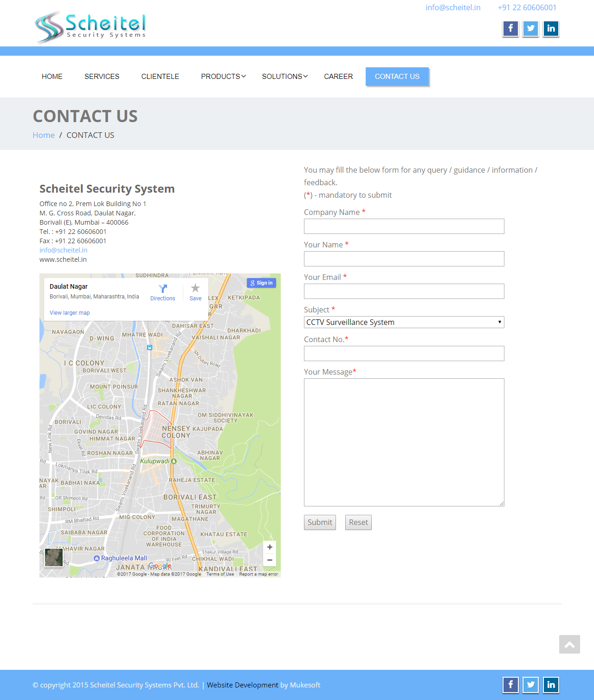Click the Raghuleela Mall marker on the map

point(97,558)
